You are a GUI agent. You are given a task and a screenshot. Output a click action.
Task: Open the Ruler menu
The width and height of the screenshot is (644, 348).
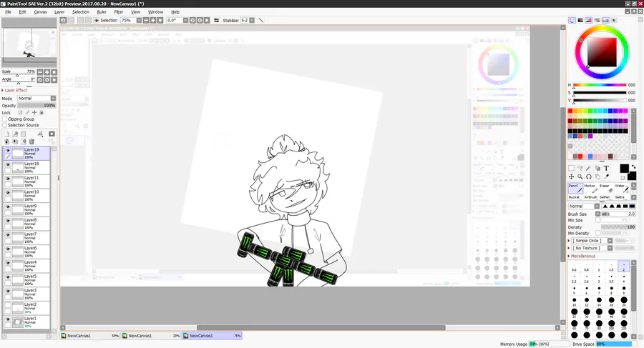coord(102,12)
